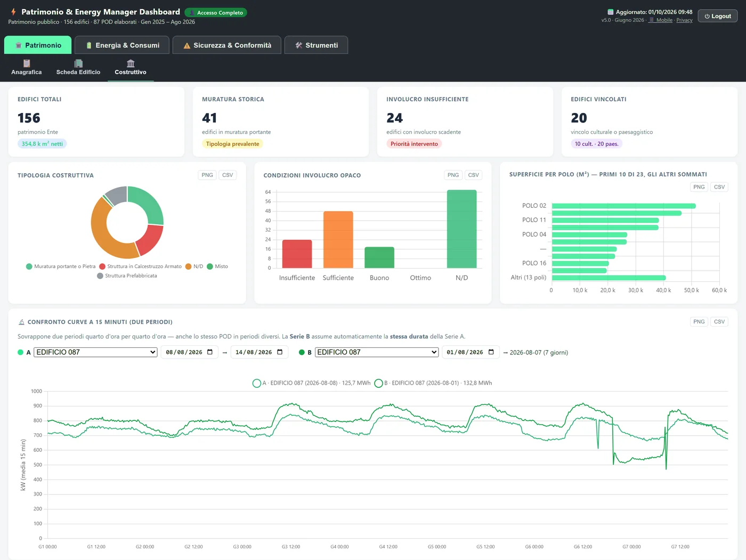Select the Costruttivo landmark icon
This screenshot has height=560, width=746.
[x=131, y=63]
